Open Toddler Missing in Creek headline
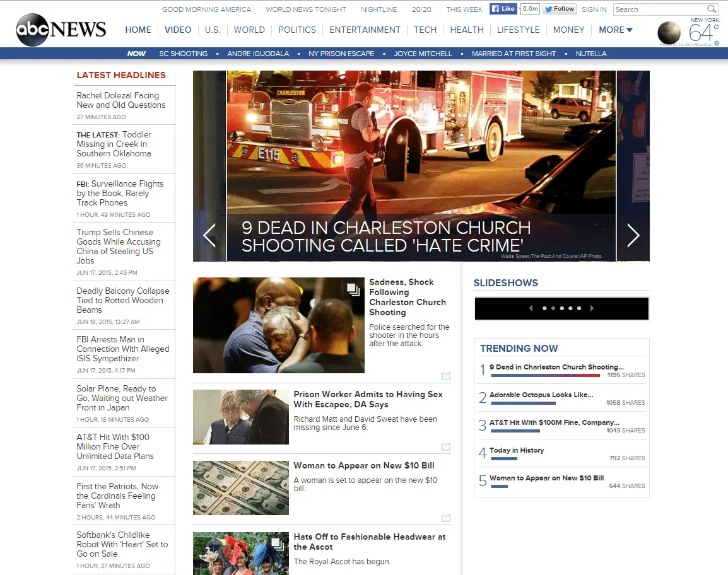728x575 pixels. click(x=114, y=144)
